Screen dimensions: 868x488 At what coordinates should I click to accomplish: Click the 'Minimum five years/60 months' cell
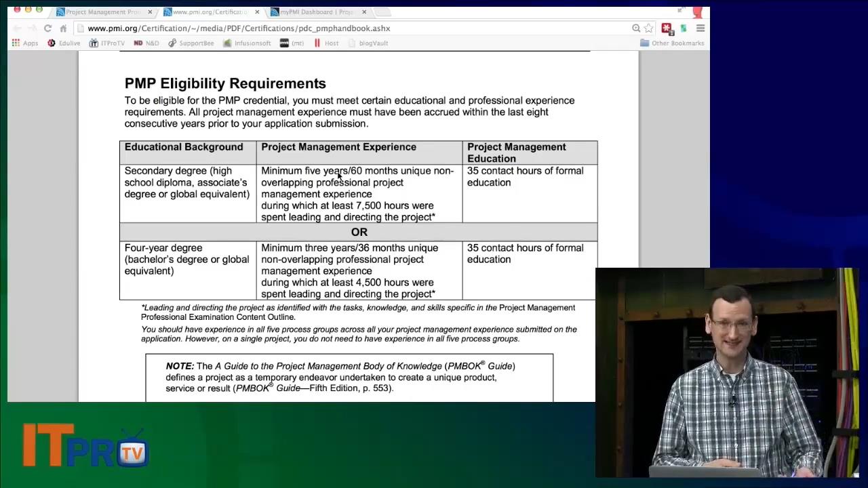(x=359, y=194)
